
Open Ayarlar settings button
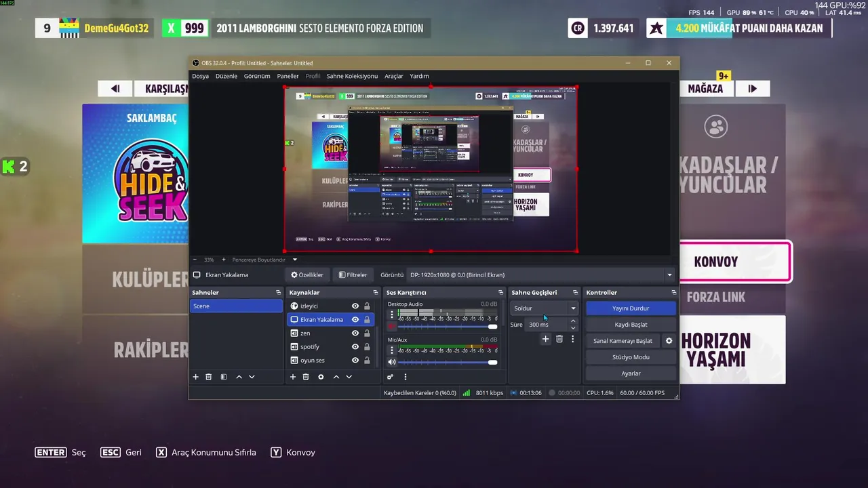(631, 373)
